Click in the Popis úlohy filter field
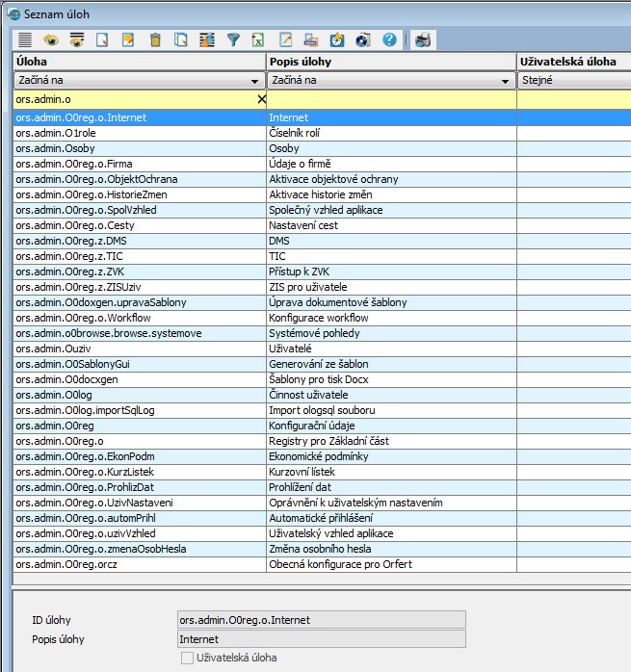This screenshot has height=672, width=631. [390, 99]
